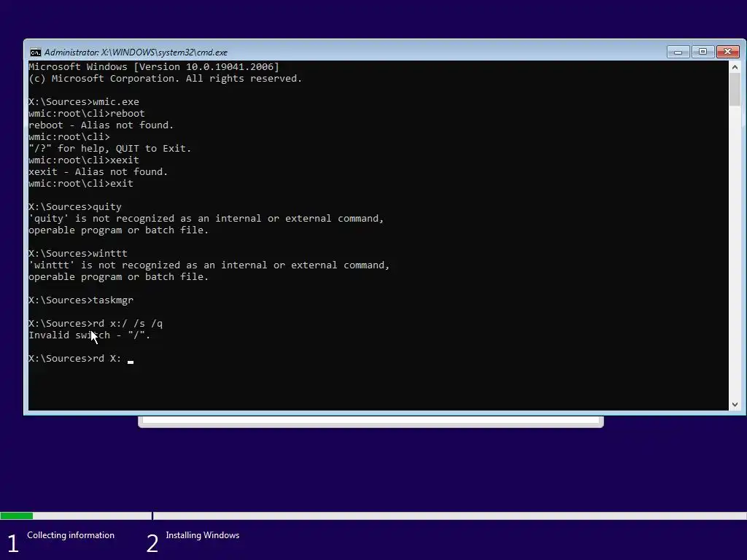Click the "'winttt' is not recognized" error line
Viewport: 747px width, 560px height.
click(x=209, y=265)
